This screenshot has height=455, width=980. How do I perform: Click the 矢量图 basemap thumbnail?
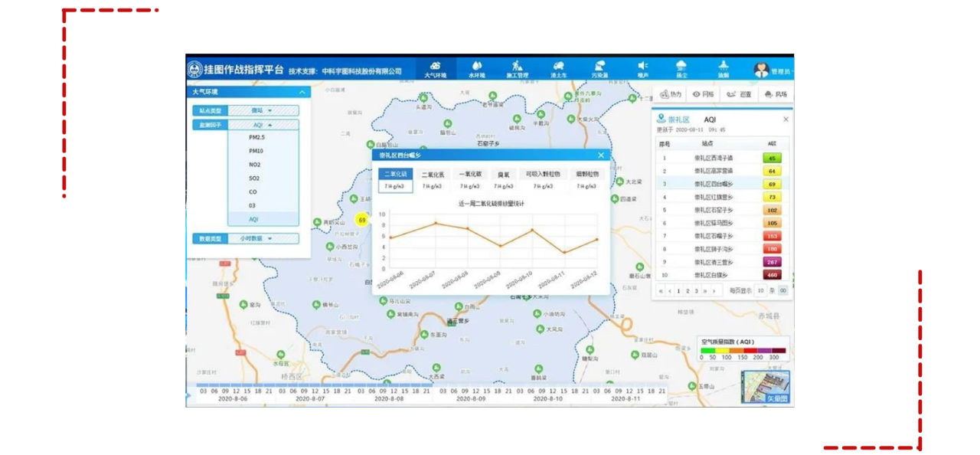[766, 388]
